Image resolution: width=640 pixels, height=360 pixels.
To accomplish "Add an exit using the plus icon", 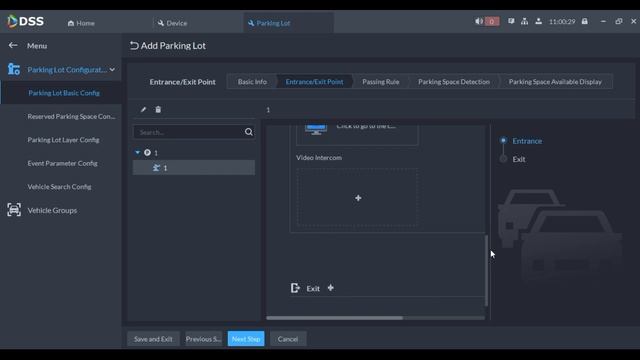I will (x=331, y=288).
